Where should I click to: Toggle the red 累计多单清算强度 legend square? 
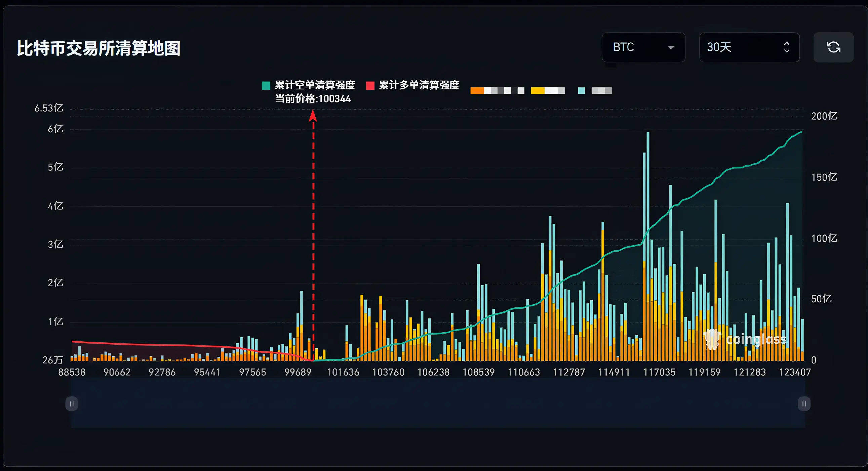click(370, 86)
